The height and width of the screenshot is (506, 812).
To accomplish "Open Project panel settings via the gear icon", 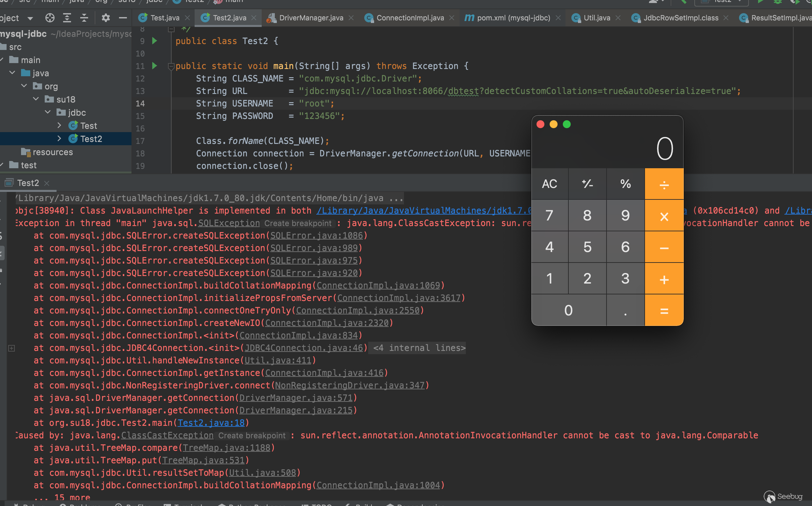I will (106, 18).
